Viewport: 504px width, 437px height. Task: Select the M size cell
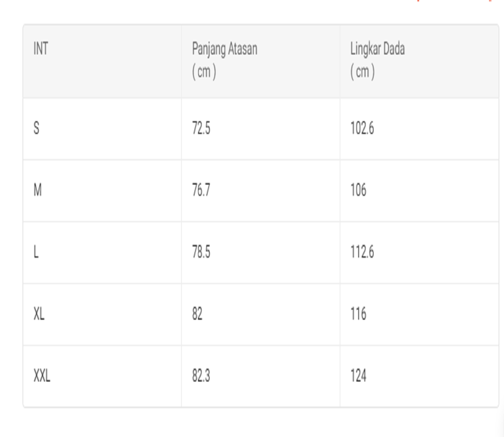tap(38, 190)
